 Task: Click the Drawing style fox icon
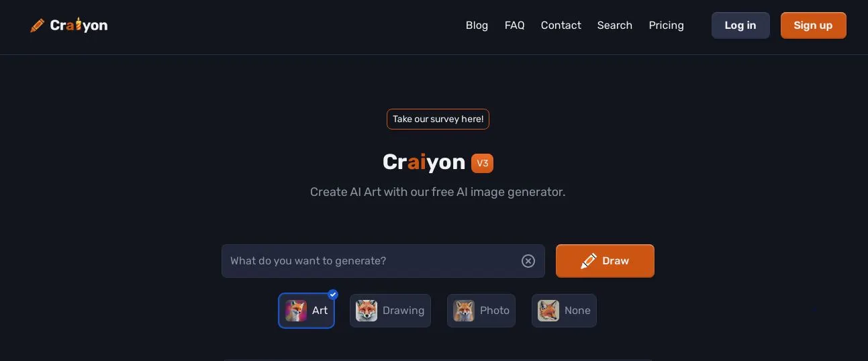click(x=367, y=311)
